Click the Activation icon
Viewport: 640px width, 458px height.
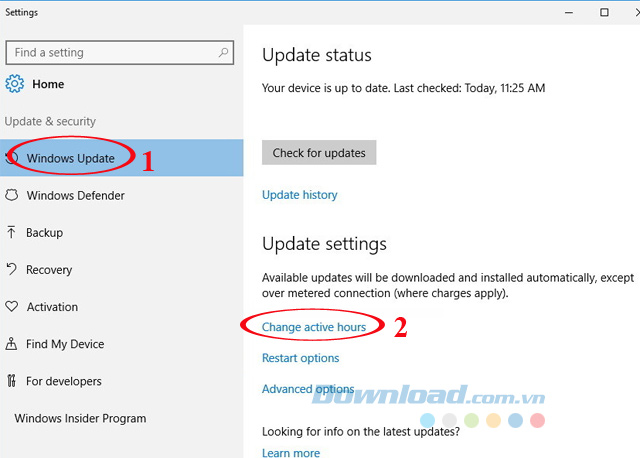click(x=12, y=306)
